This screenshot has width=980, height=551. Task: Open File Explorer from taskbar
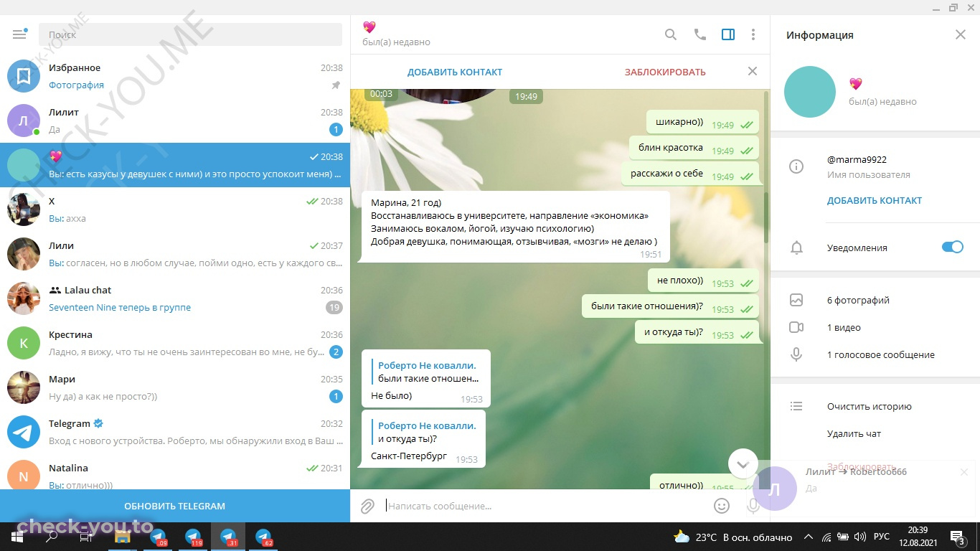[x=122, y=537]
